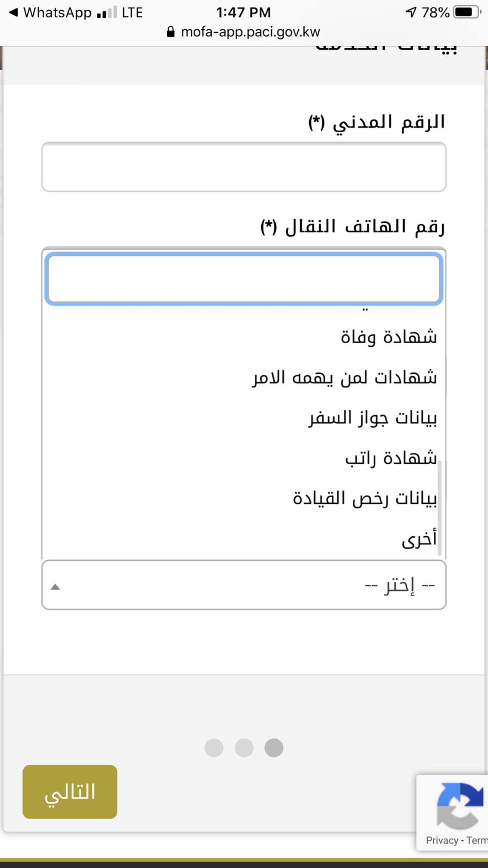Screen dimensions: 488x868
Task: Tap the cellular signal bars icon
Action: (x=107, y=13)
